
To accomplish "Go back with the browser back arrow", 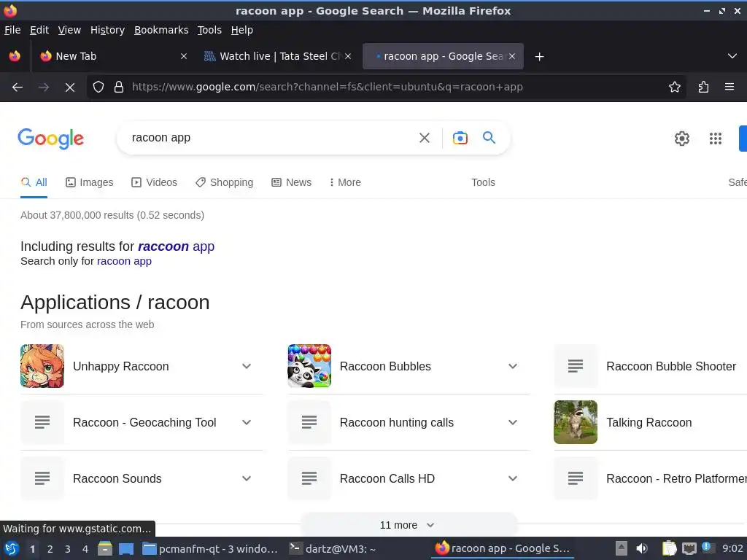I will 18,87.
